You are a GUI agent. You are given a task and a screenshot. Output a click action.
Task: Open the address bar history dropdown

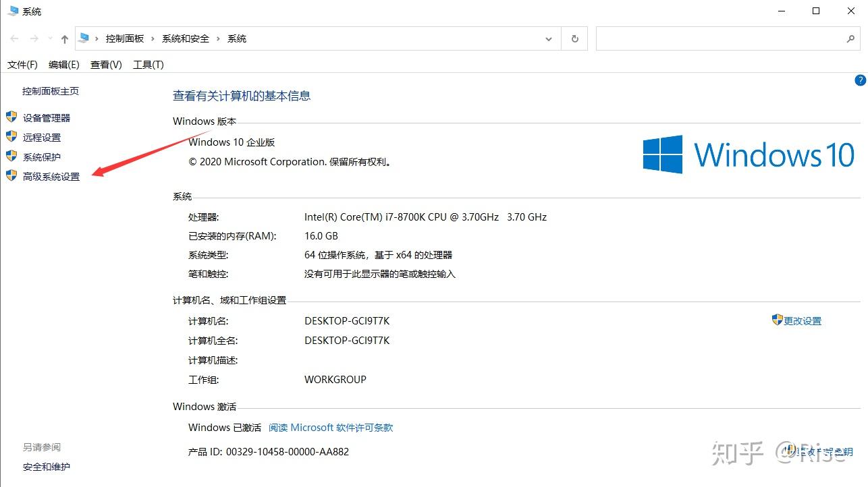tap(549, 39)
